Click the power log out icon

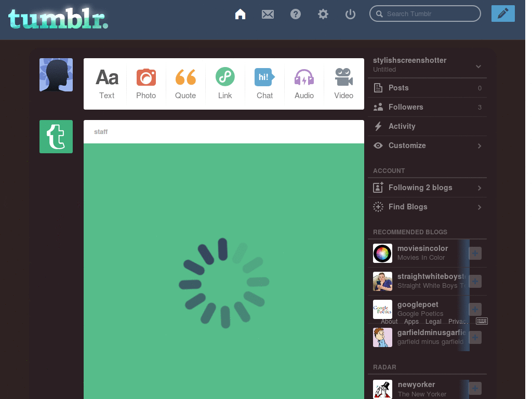pos(350,14)
